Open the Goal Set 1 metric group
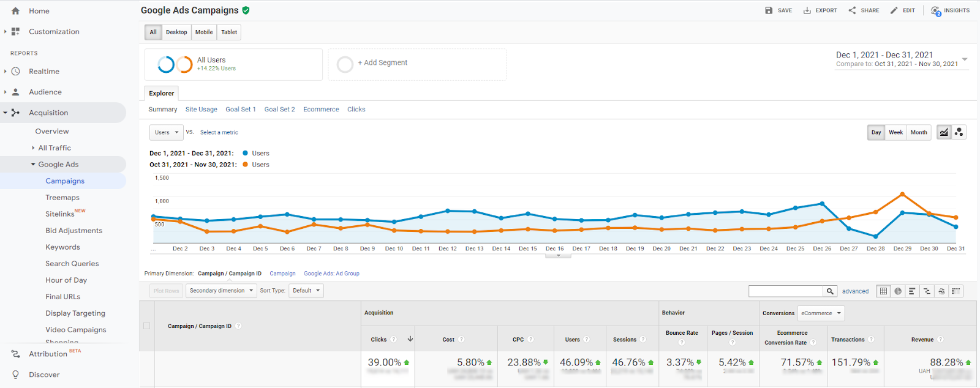Image resolution: width=980 pixels, height=388 pixels. 241,110
